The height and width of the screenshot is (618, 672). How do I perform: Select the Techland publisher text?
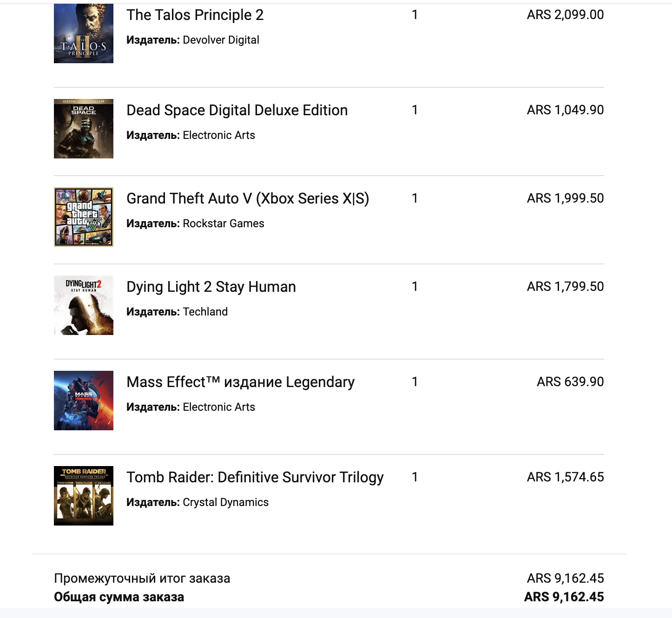point(205,312)
